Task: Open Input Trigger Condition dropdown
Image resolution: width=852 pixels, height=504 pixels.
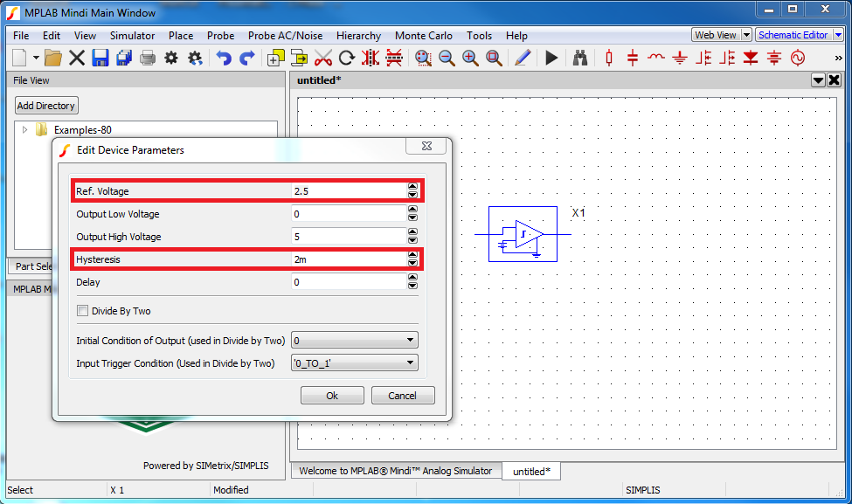Action: (354, 363)
